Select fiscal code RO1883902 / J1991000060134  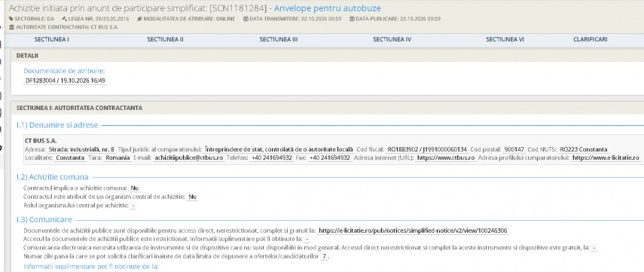[x=427, y=149]
